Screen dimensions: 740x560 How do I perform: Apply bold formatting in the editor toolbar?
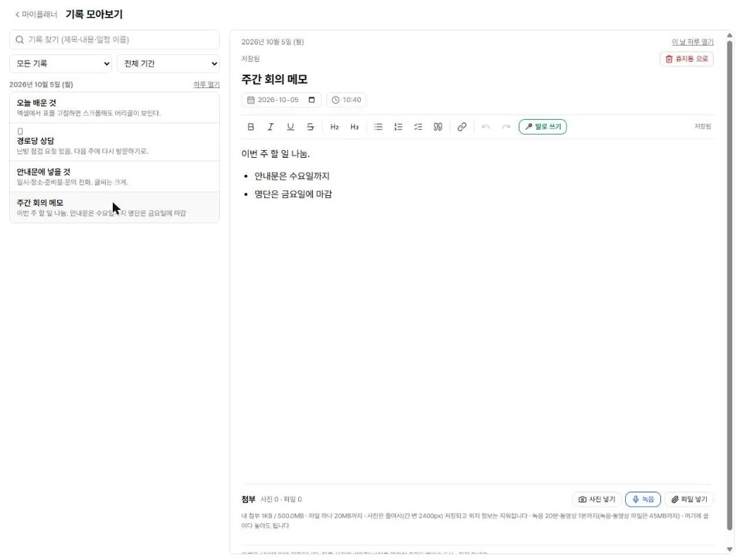251,126
